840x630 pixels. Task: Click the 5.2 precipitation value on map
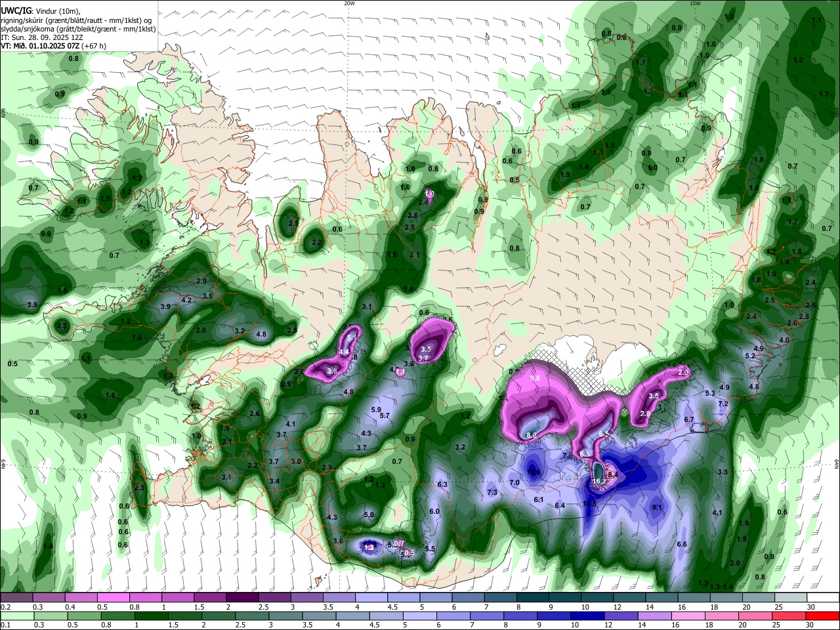[x=751, y=356]
